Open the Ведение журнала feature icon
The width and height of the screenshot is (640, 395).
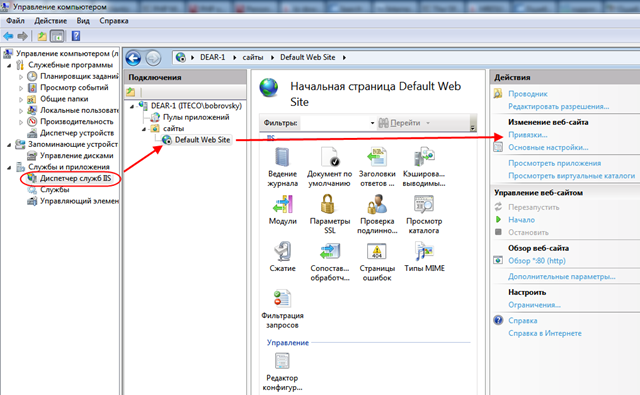(282, 158)
